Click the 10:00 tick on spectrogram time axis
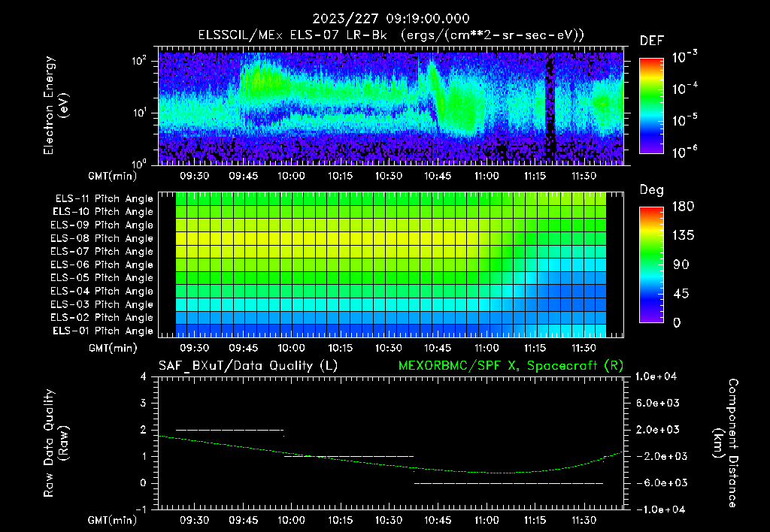The width and height of the screenshot is (770, 532). (x=291, y=176)
